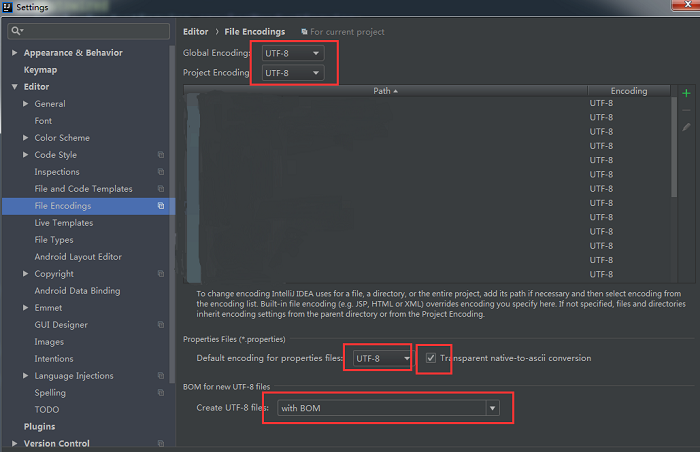Select Font settings page
Image resolution: width=700 pixels, height=452 pixels.
pos(43,121)
